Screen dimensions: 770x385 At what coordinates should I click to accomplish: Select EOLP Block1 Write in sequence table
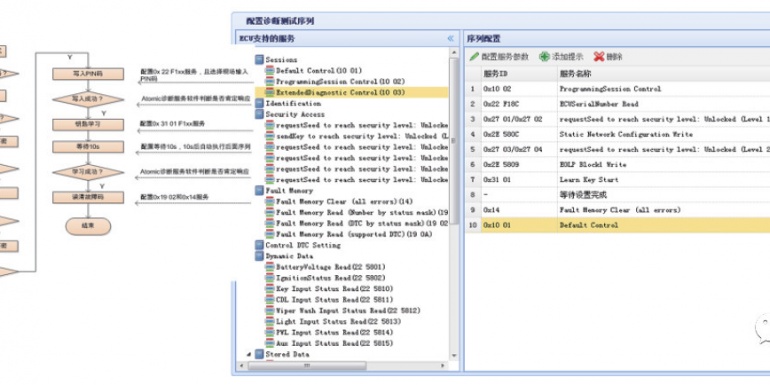coord(593,165)
